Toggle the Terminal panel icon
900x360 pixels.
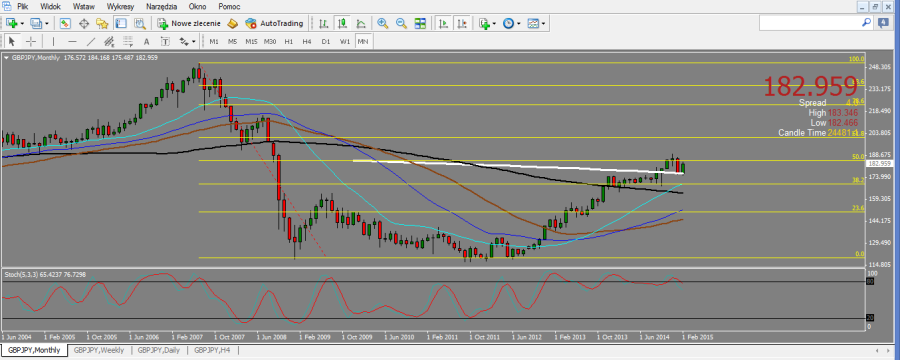[x=121, y=24]
